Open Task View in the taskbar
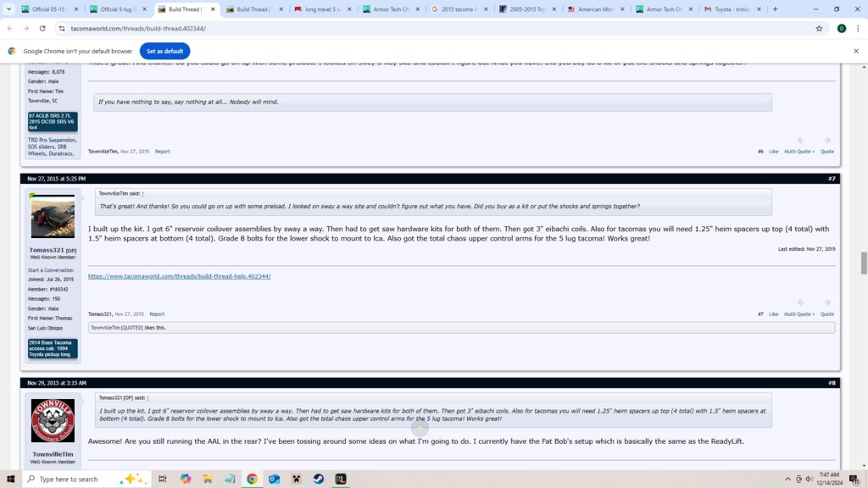The image size is (868, 488). click(x=162, y=480)
